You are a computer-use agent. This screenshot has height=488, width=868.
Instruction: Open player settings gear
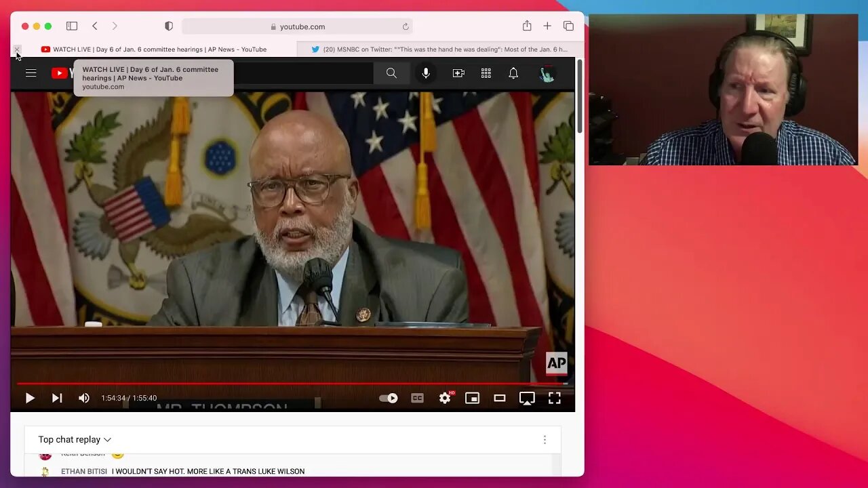click(x=445, y=399)
